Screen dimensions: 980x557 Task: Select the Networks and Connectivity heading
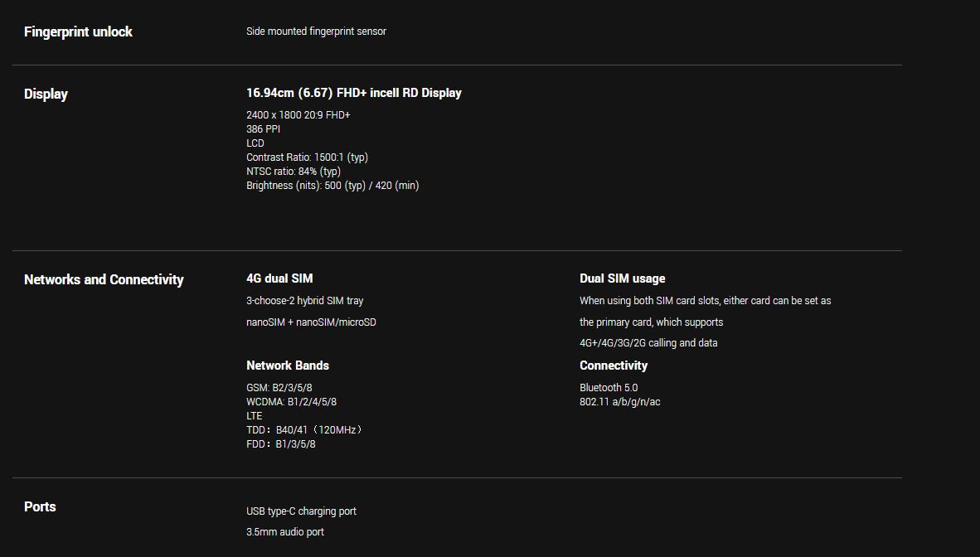point(104,279)
